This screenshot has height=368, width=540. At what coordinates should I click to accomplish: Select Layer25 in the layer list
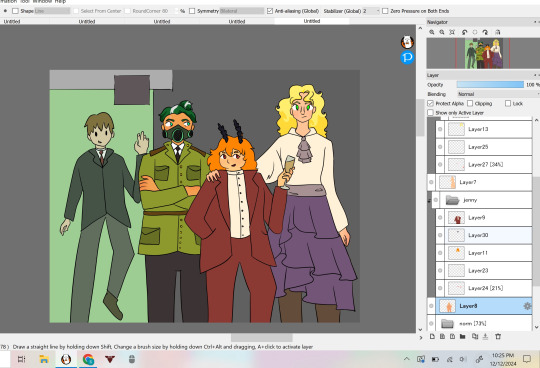click(x=484, y=147)
